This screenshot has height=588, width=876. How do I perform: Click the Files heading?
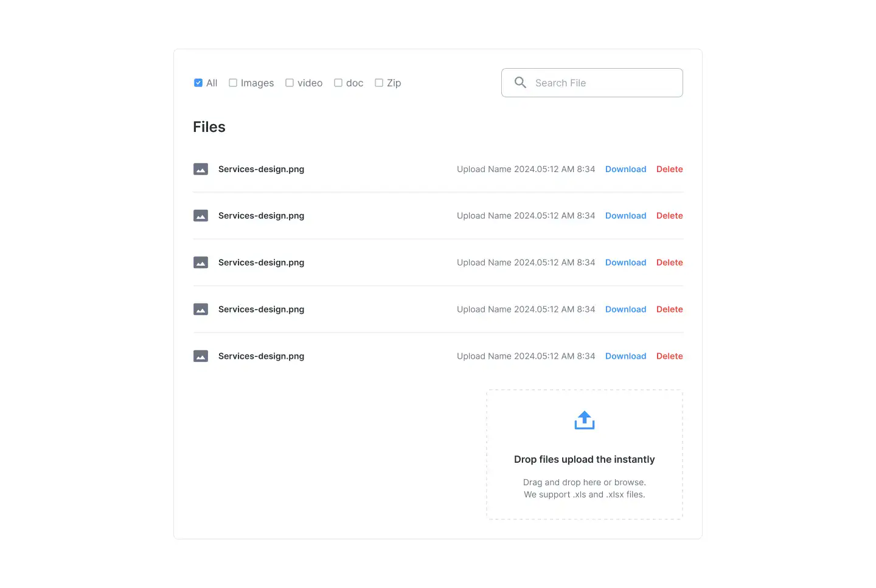[209, 127]
